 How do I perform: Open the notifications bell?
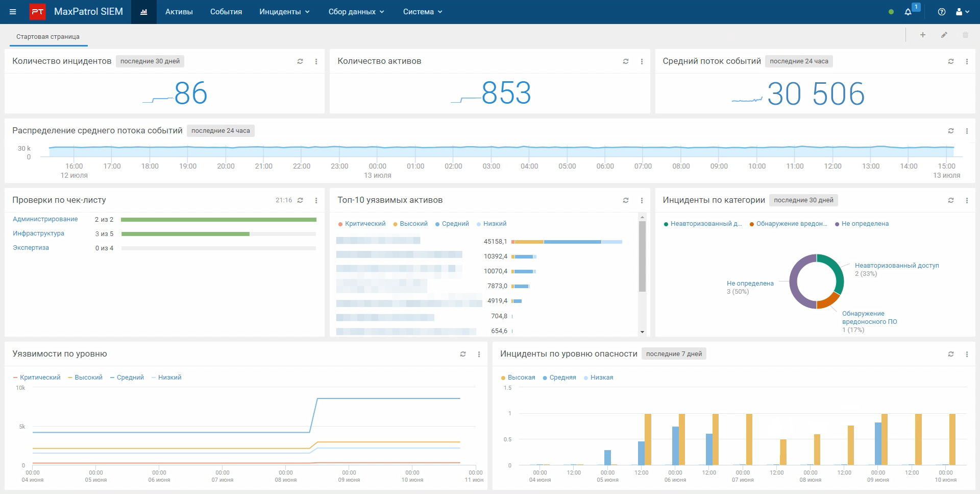tap(908, 12)
